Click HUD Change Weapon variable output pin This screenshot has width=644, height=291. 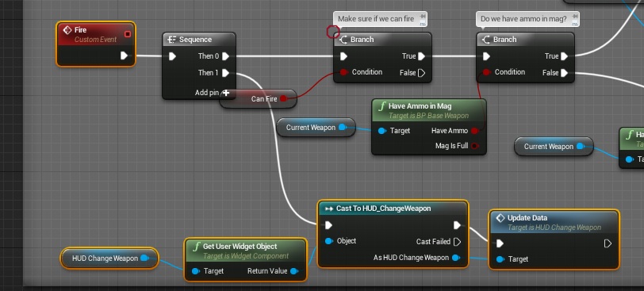pos(144,258)
